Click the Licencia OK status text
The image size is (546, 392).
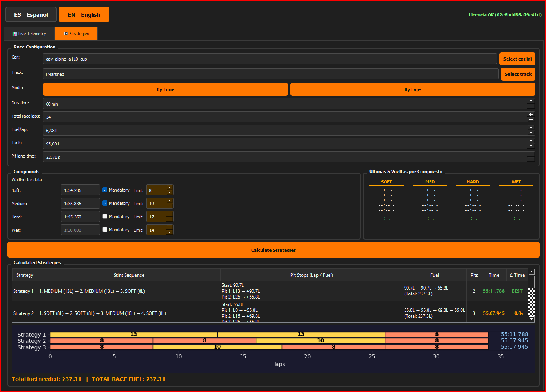(x=505, y=15)
